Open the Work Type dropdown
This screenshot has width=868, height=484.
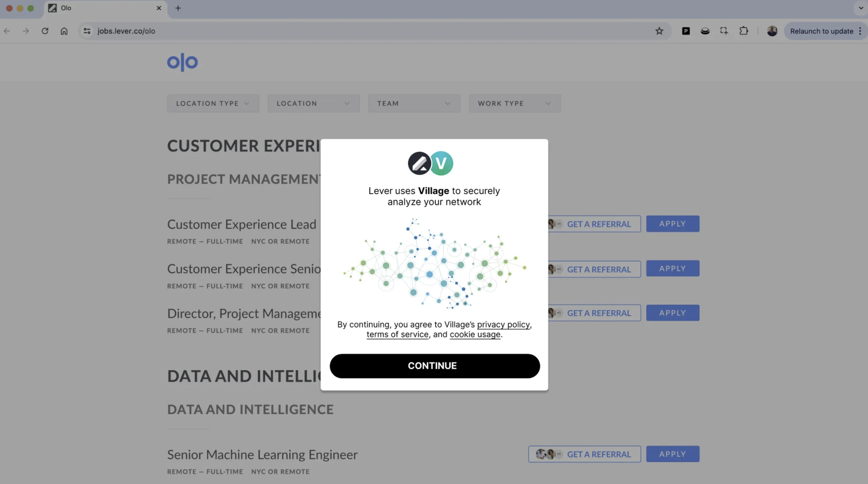(x=515, y=103)
